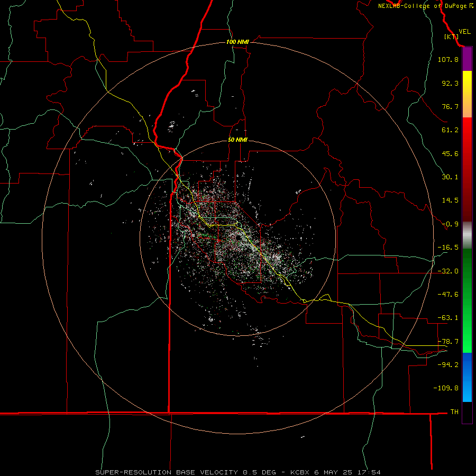The image size is (476, 476).
Task: Click the 92.3 velocity scale value
Action: coord(450,83)
